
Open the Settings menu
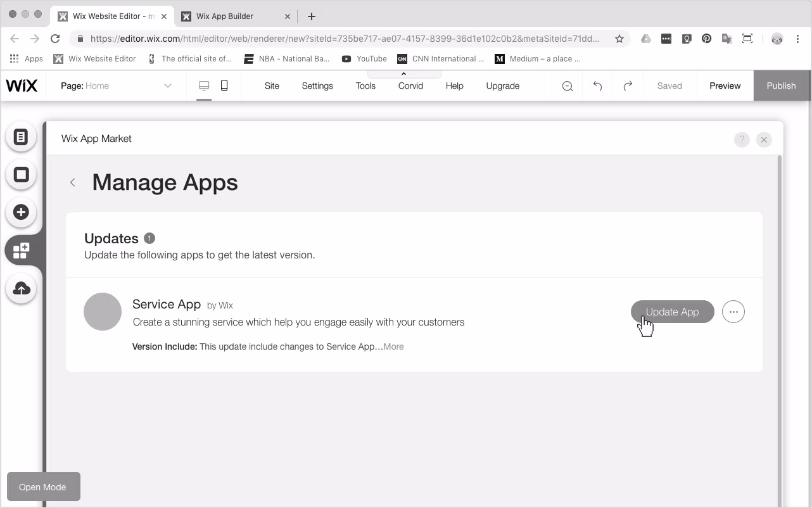coord(317,86)
